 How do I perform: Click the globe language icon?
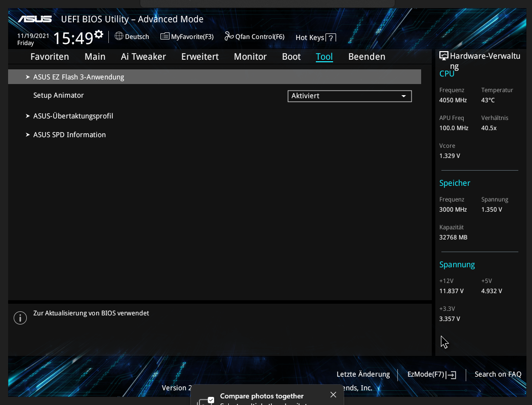(119, 36)
